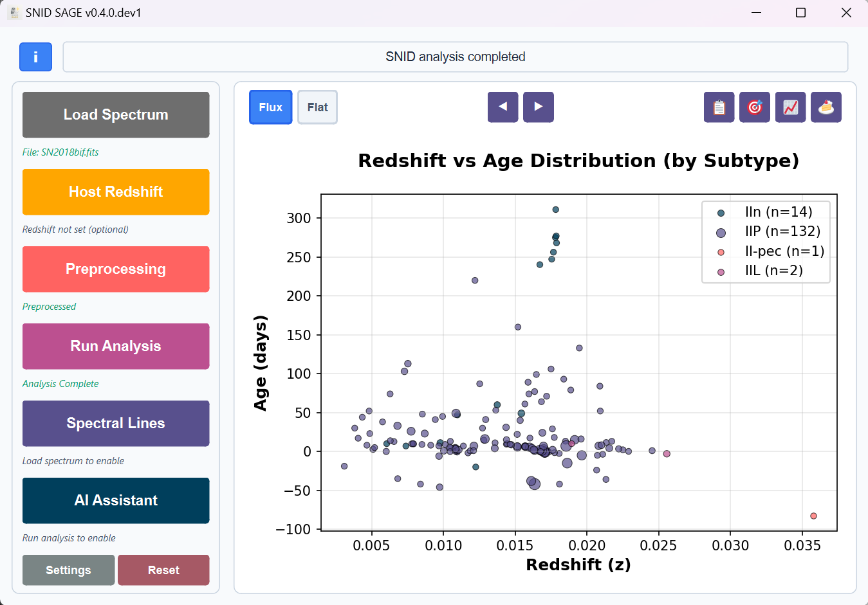Click the Reset button

pyautogui.click(x=163, y=570)
